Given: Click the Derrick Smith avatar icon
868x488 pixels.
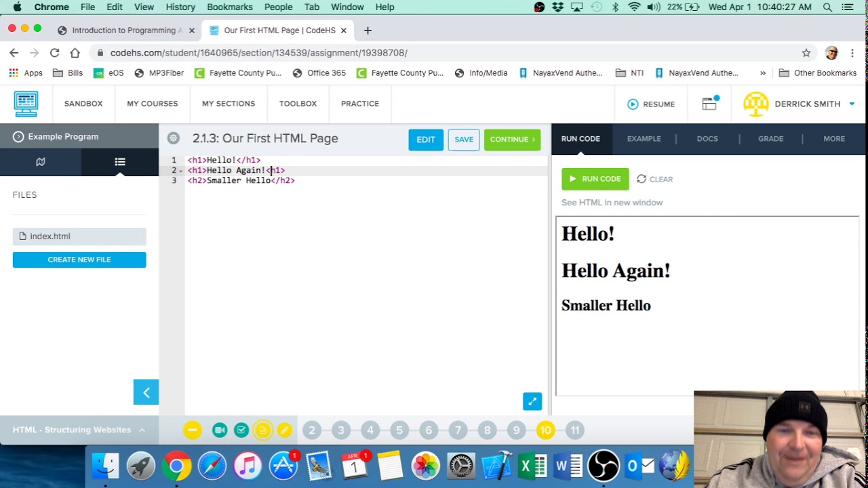Looking at the screenshot, I should tap(755, 104).
